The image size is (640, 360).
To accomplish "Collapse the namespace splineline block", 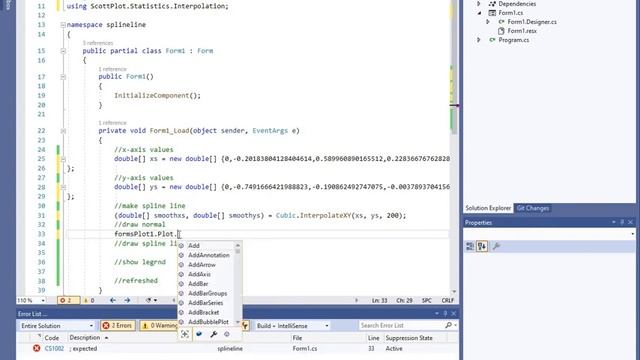I will pyautogui.click(x=63, y=25).
